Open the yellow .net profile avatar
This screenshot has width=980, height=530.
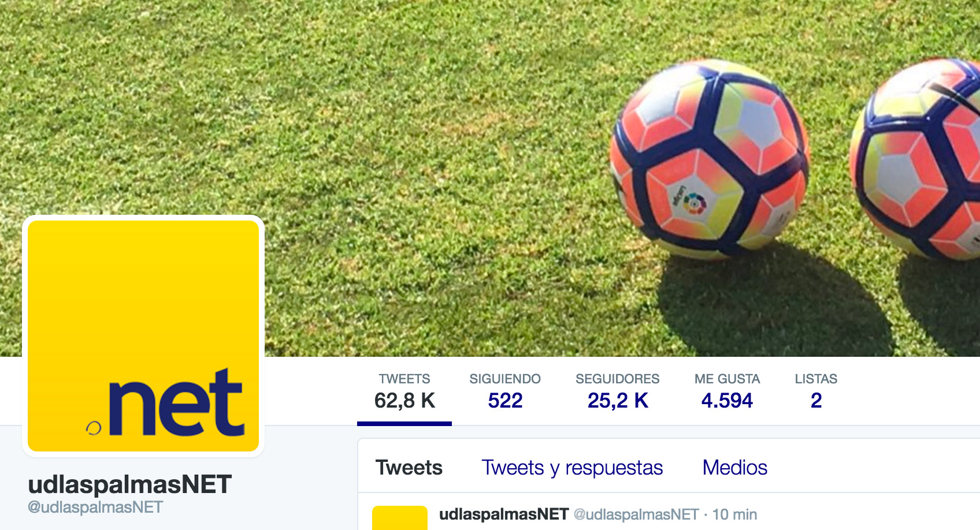click(143, 336)
